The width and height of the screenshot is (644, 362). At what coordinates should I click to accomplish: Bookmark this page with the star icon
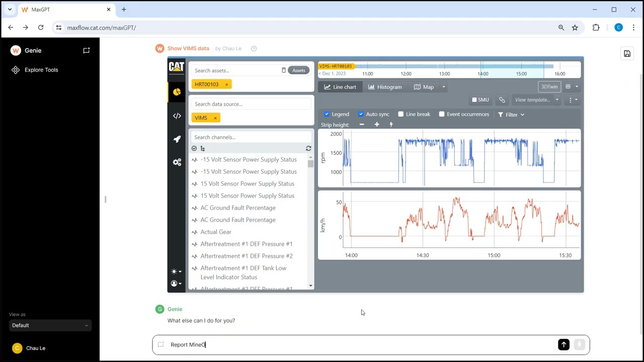point(575,28)
